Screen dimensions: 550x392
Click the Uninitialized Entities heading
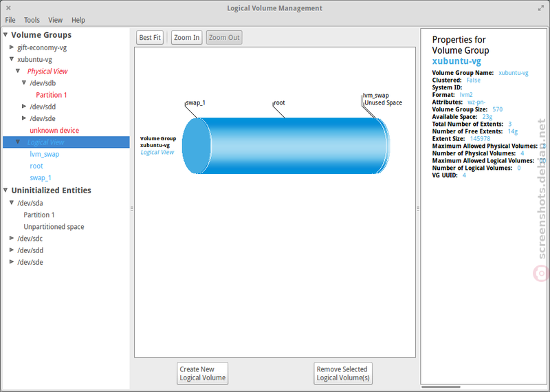[x=51, y=190]
